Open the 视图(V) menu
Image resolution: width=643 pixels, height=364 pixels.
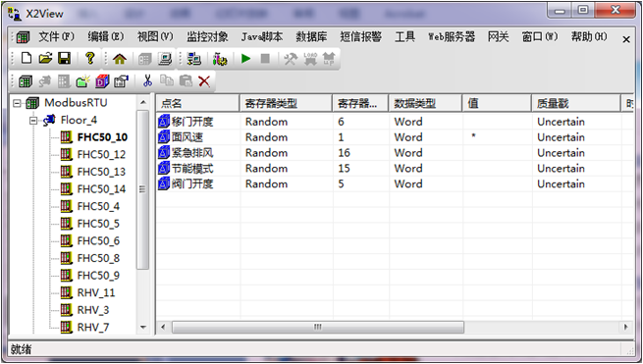coord(155,37)
